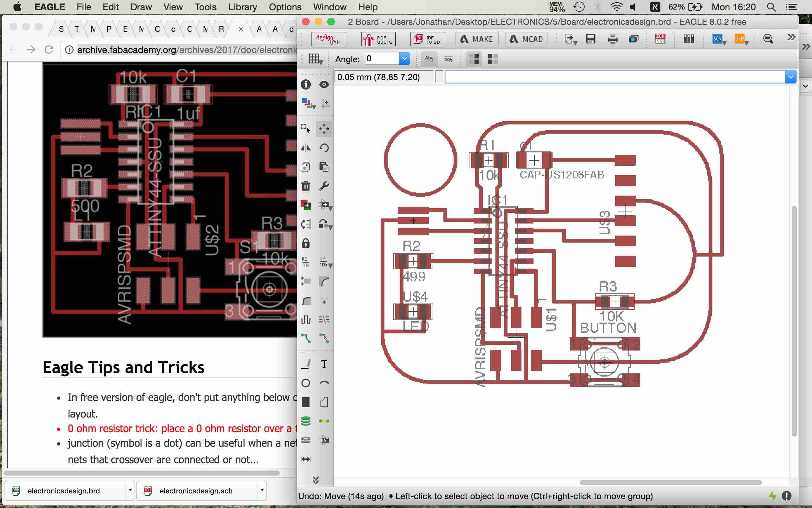Image resolution: width=812 pixels, height=508 pixels.
Task: Select the Polygon tool
Action: click(324, 402)
